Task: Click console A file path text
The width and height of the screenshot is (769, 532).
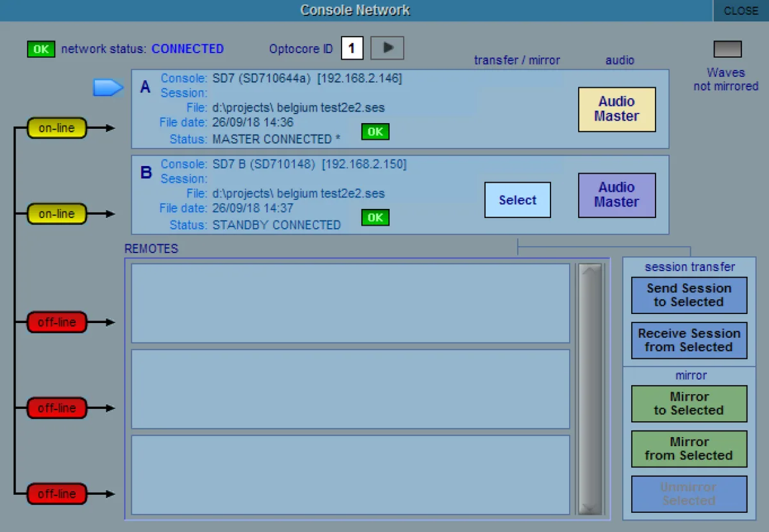Action: (x=299, y=108)
